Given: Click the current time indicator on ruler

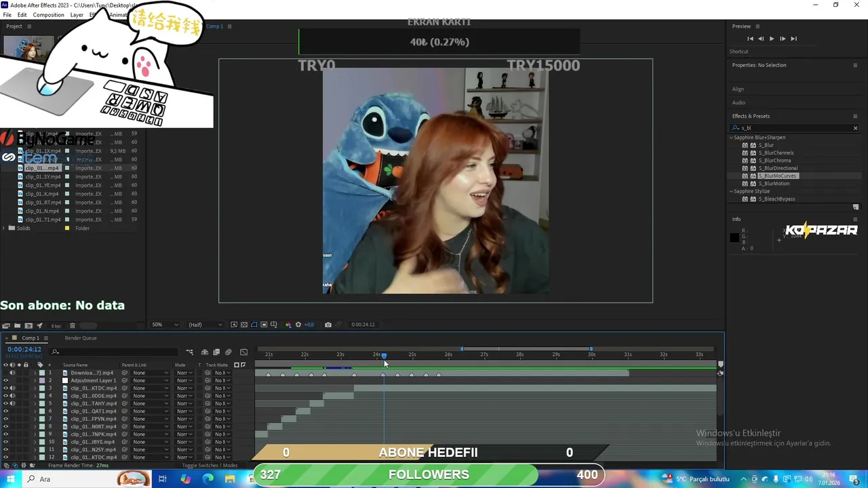Looking at the screenshot, I should 384,356.
